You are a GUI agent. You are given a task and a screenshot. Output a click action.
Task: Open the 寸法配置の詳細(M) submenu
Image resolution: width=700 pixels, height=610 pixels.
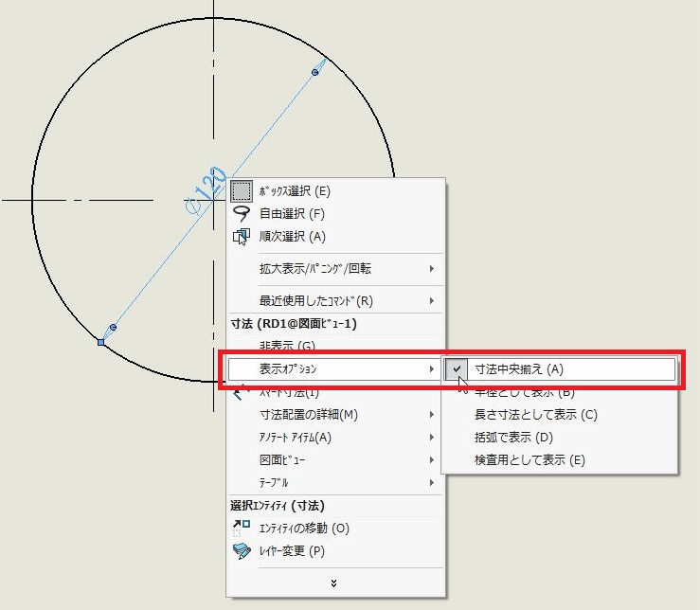coord(308,415)
